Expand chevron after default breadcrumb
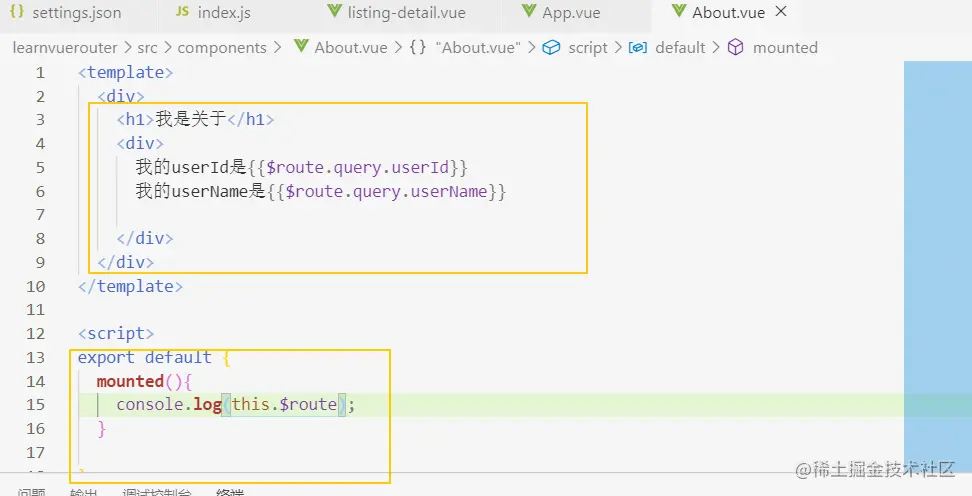The width and height of the screenshot is (972, 496). (x=715, y=48)
